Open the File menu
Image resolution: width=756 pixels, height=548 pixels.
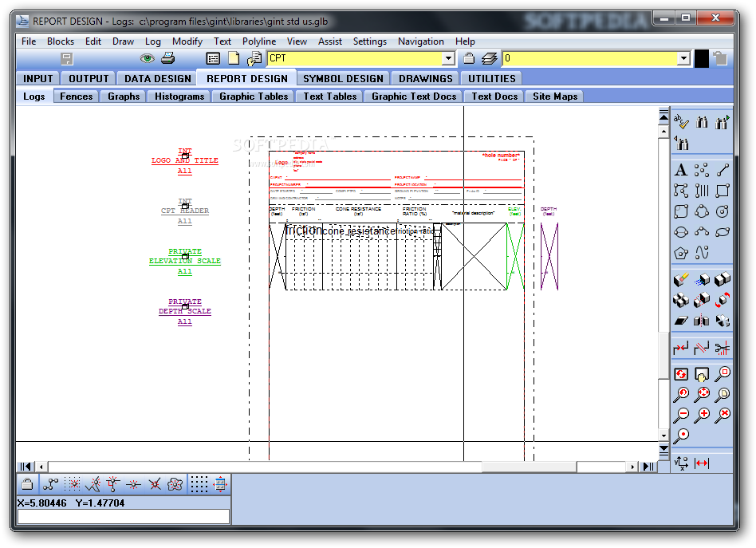point(29,41)
